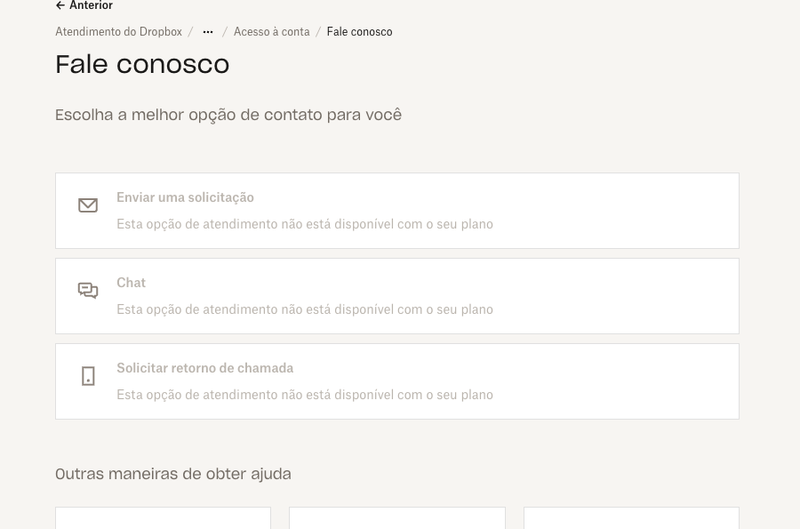Click the envelope icon for request submission
The width and height of the screenshot is (800, 529).
pyautogui.click(x=88, y=205)
